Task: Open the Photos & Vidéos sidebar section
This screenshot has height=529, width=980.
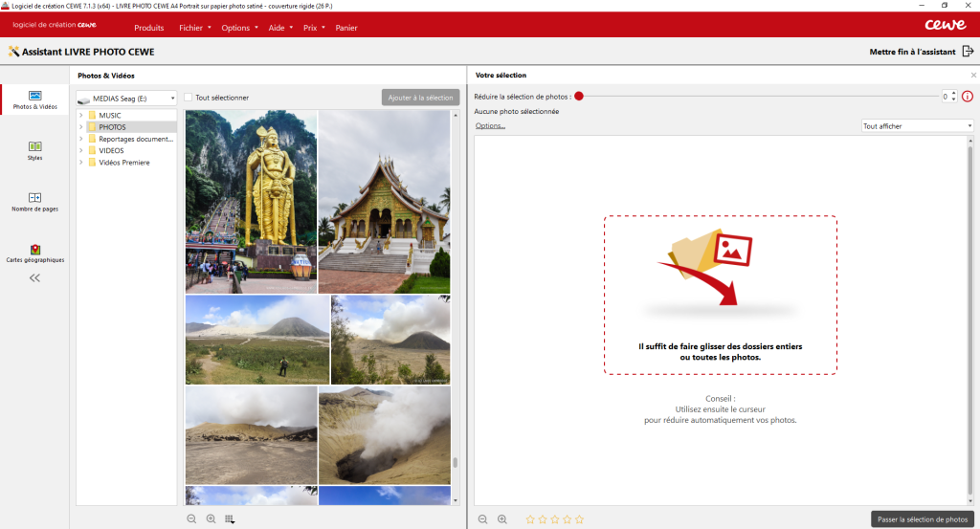Action: (x=35, y=99)
